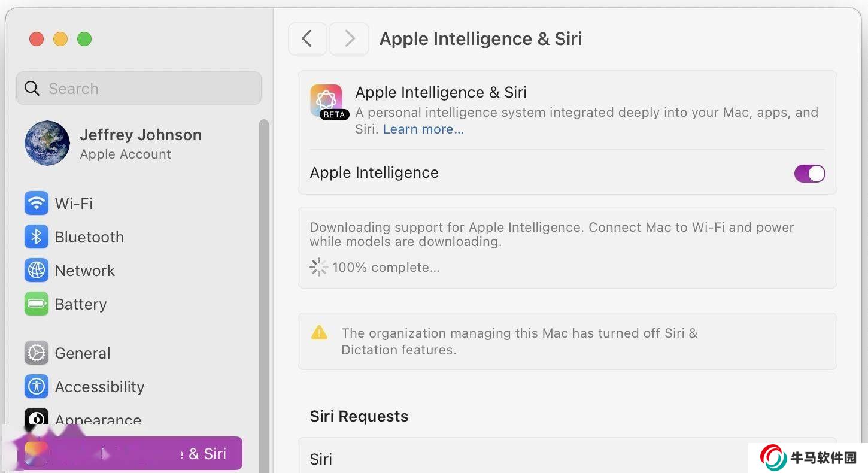Screen dimensions: 868x473
Task: Open the Network globe icon
Action: [x=36, y=271]
